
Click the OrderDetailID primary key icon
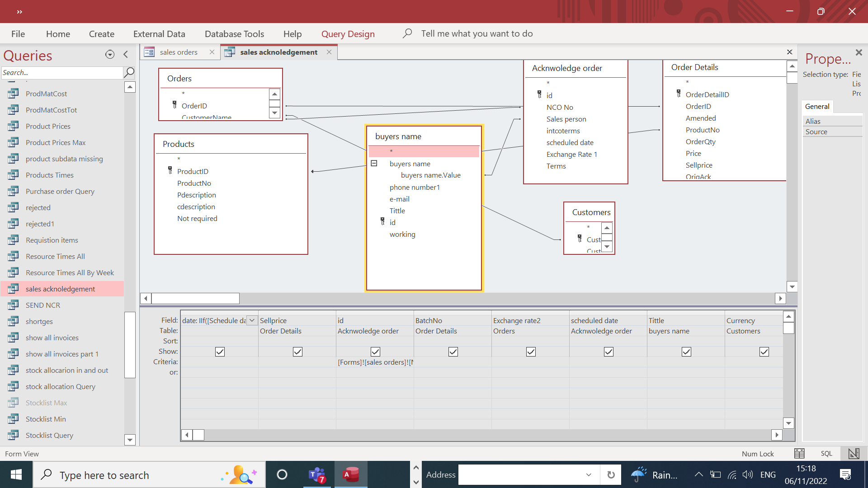(679, 94)
